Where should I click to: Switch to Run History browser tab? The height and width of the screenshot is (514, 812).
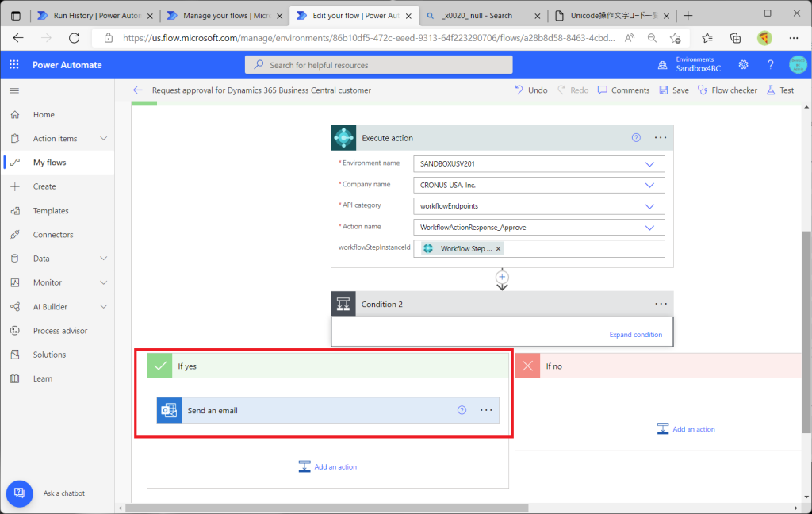point(95,16)
